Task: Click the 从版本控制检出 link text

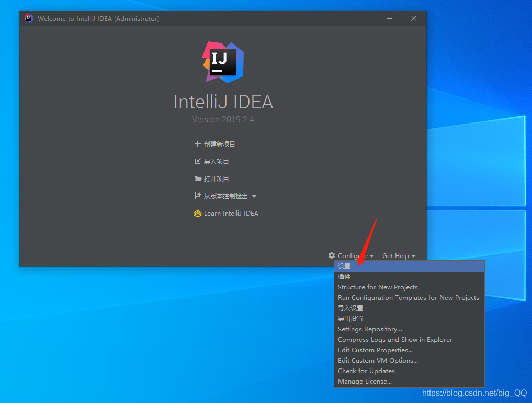Action: 225,196
